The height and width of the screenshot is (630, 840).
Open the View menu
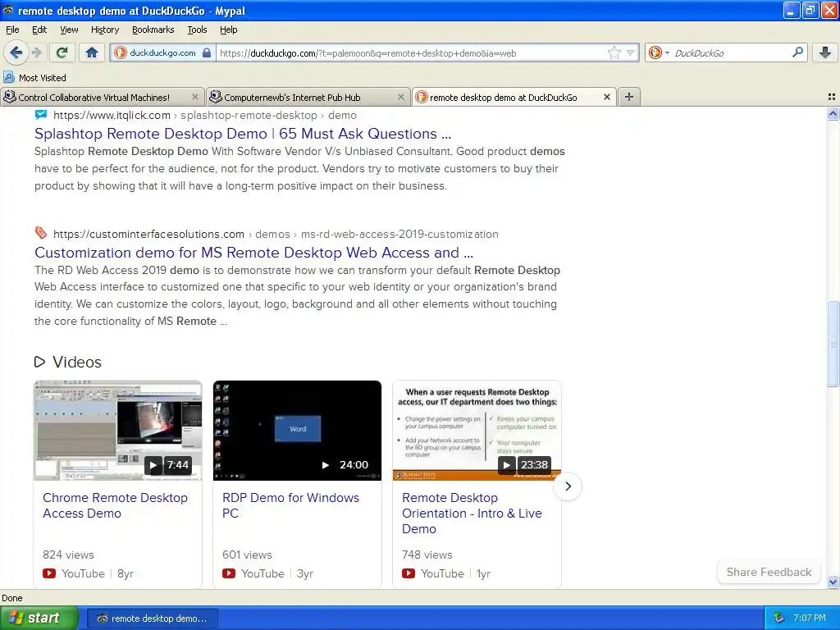coord(69,30)
